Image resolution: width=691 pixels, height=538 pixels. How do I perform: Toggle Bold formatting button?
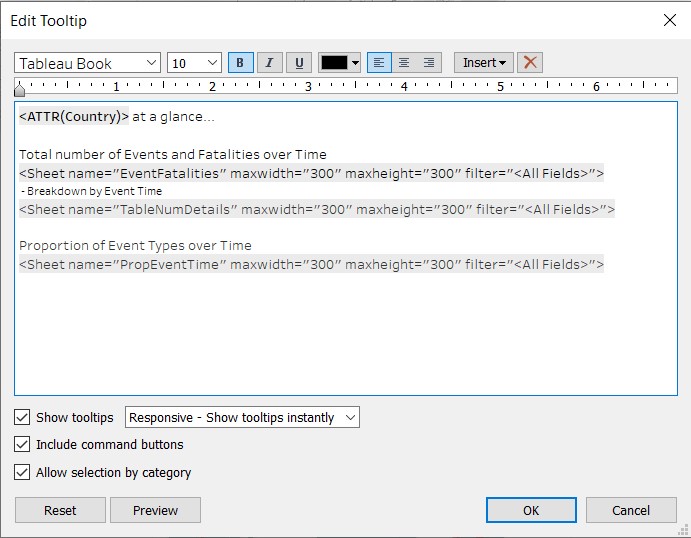pos(240,63)
